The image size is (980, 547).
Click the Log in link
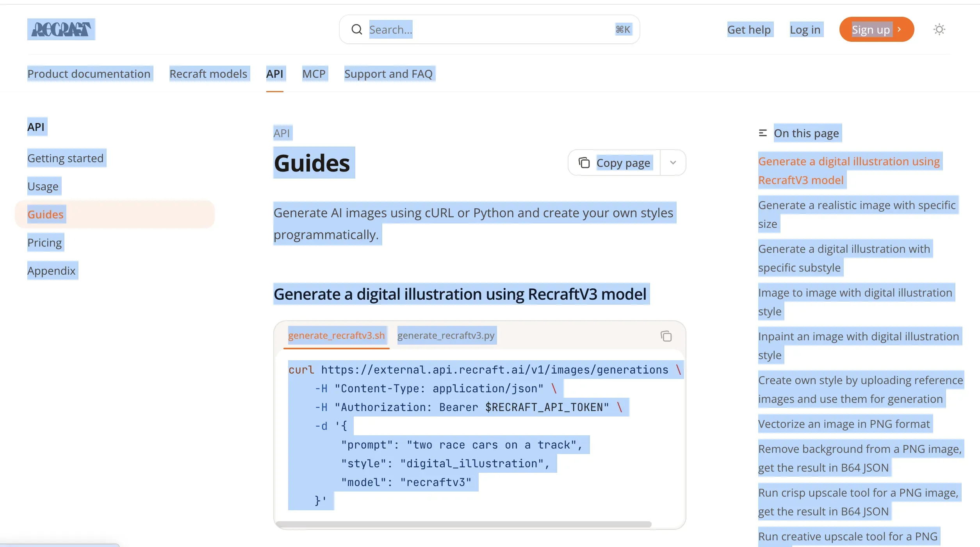pos(805,30)
